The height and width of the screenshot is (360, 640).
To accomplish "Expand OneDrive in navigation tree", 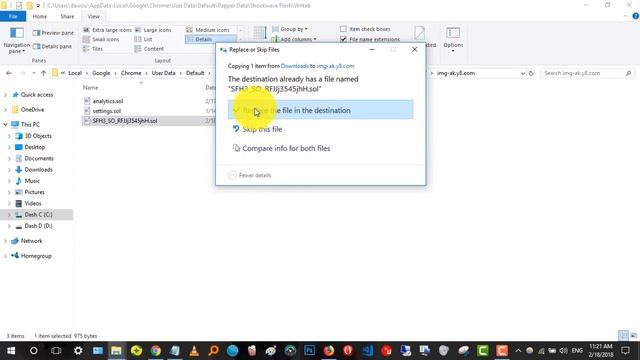I will click(5, 110).
